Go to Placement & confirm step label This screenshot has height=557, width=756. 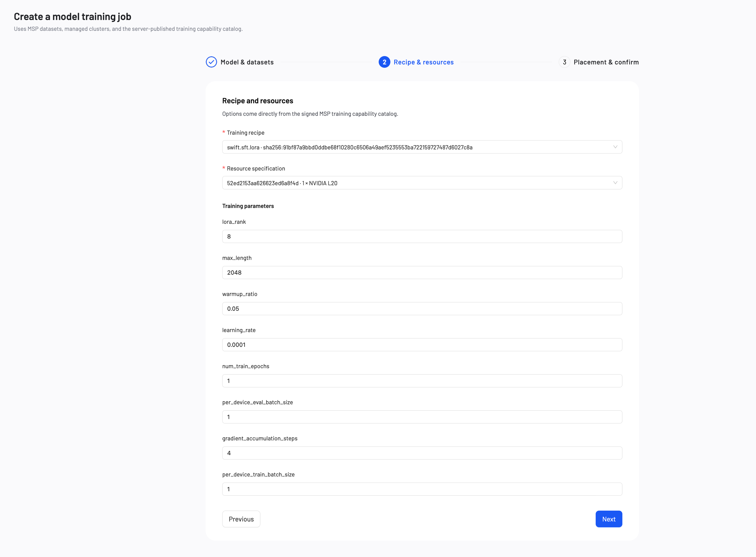(x=606, y=62)
